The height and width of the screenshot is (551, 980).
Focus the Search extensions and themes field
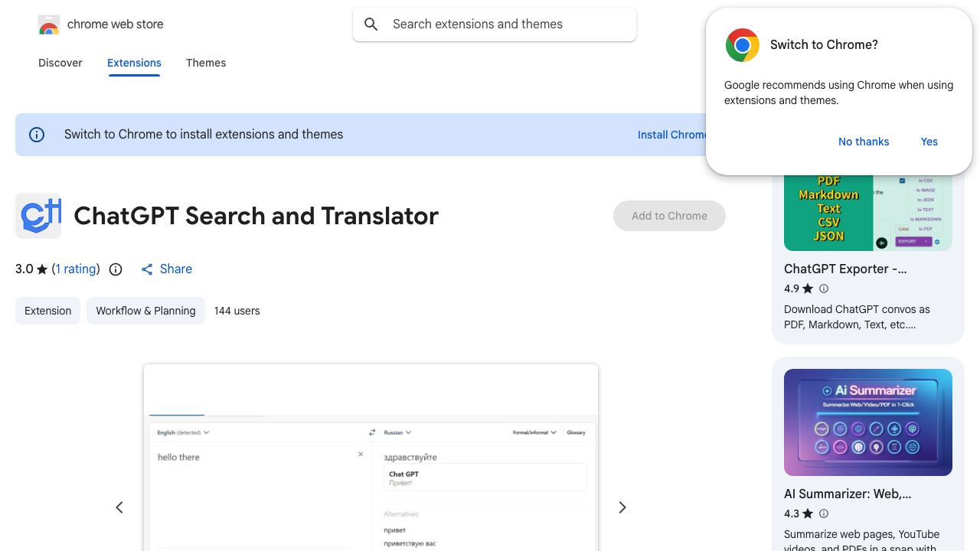coord(495,24)
